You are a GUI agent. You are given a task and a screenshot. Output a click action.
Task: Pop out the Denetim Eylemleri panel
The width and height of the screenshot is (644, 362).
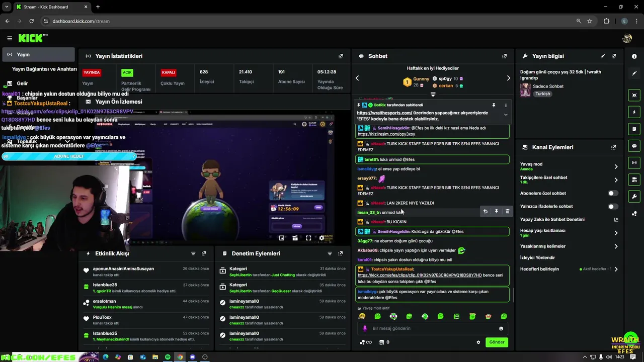[x=341, y=253]
